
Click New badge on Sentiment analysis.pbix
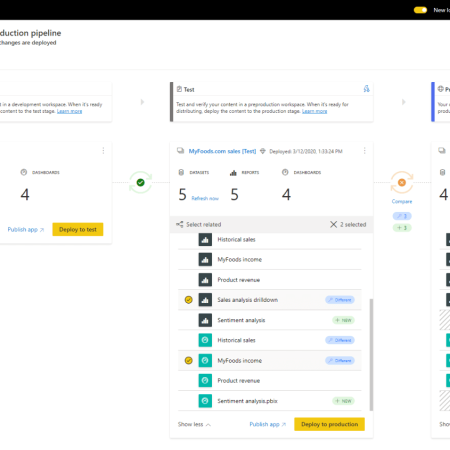pos(343,401)
